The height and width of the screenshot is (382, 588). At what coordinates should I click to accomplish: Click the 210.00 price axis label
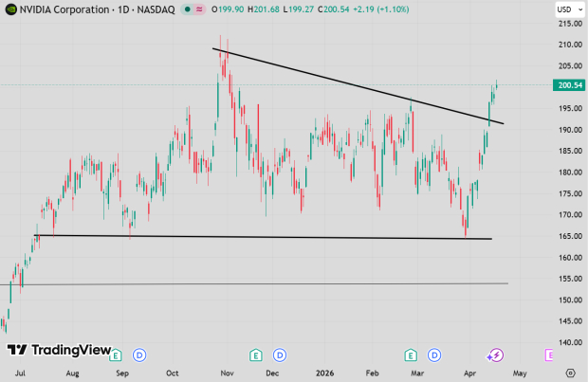point(570,45)
